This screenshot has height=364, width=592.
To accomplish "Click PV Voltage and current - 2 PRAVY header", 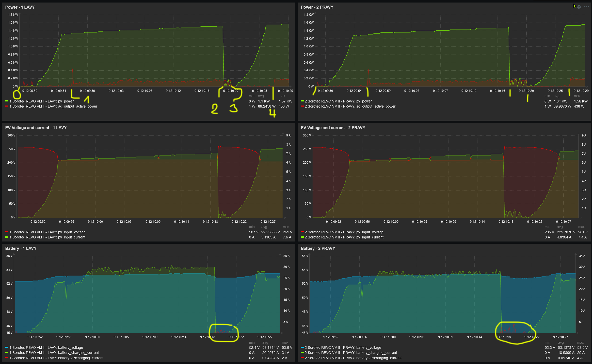I will [333, 128].
